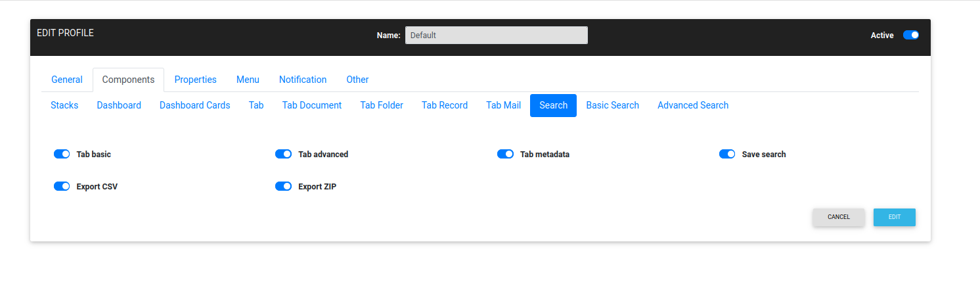
Task: Click the Tab basic label
Action: point(94,155)
